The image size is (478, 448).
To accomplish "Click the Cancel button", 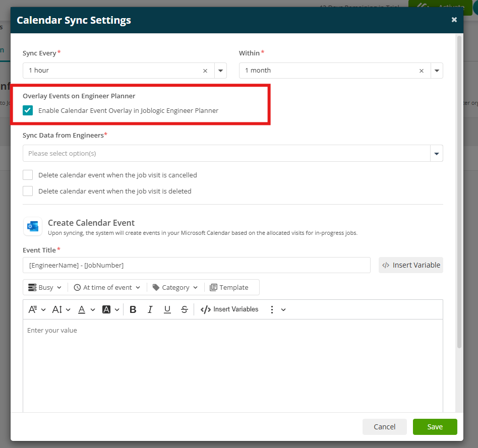I will 384,427.
